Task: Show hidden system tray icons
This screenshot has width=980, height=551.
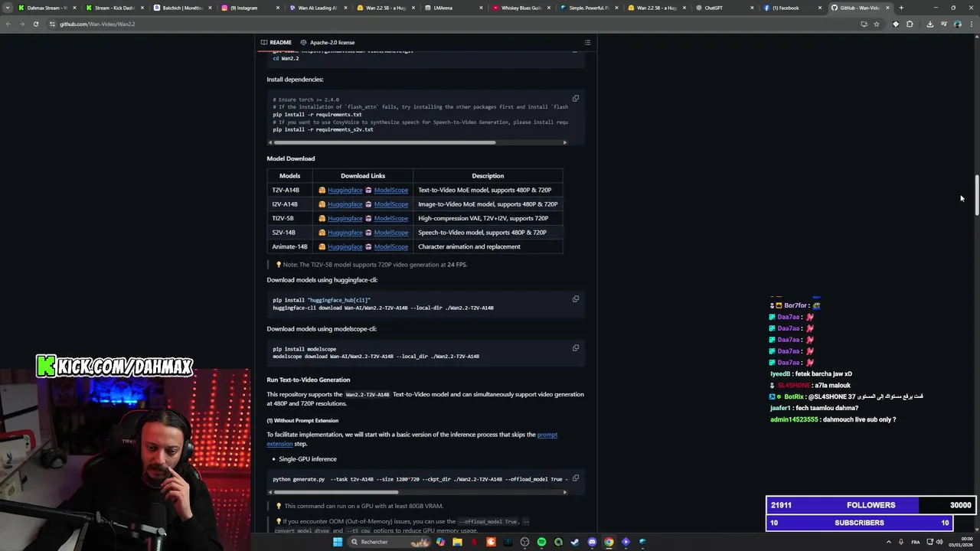Action: [x=889, y=542]
